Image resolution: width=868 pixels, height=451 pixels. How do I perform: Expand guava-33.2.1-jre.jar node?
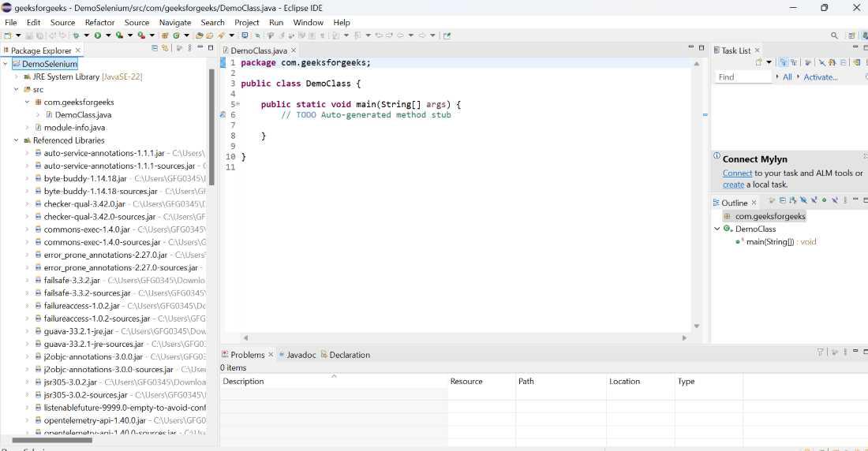tap(27, 331)
